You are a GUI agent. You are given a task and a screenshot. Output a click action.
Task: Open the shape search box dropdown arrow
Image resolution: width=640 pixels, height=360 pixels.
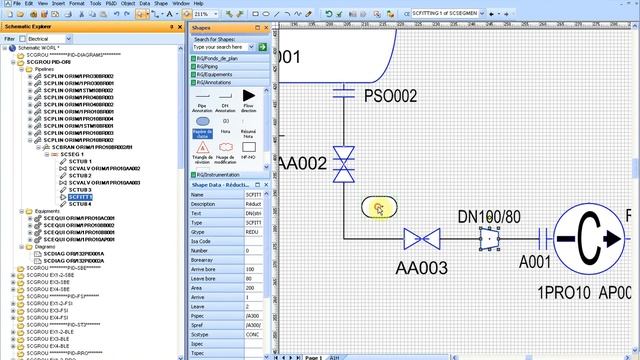pos(251,47)
